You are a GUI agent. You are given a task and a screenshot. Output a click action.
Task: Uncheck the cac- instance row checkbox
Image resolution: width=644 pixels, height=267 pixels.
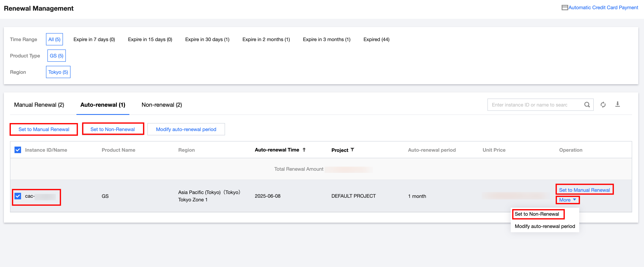[18, 196]
